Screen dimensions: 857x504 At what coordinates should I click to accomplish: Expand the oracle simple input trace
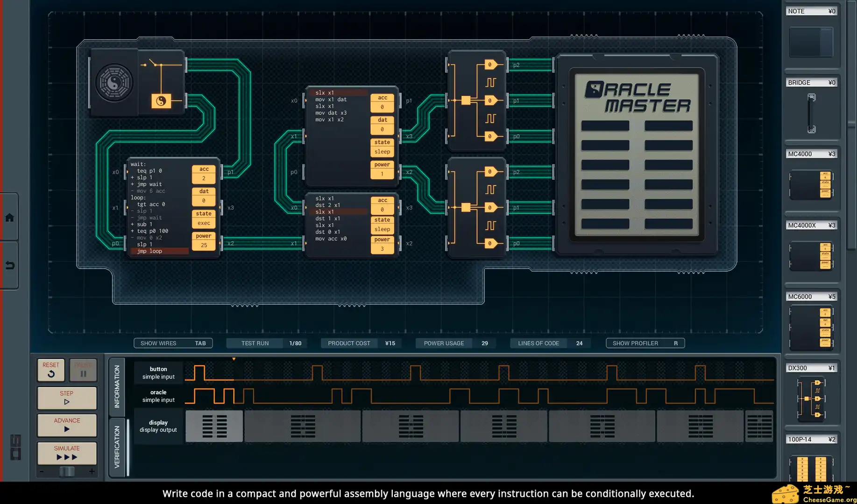point(158,396)
